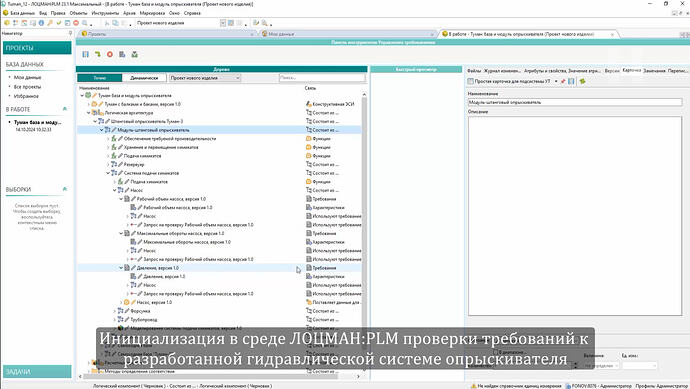Open the Файлы tab
The height and width of the screenshot is (389, 690).
pyautogui.click(x=474, y=71)
